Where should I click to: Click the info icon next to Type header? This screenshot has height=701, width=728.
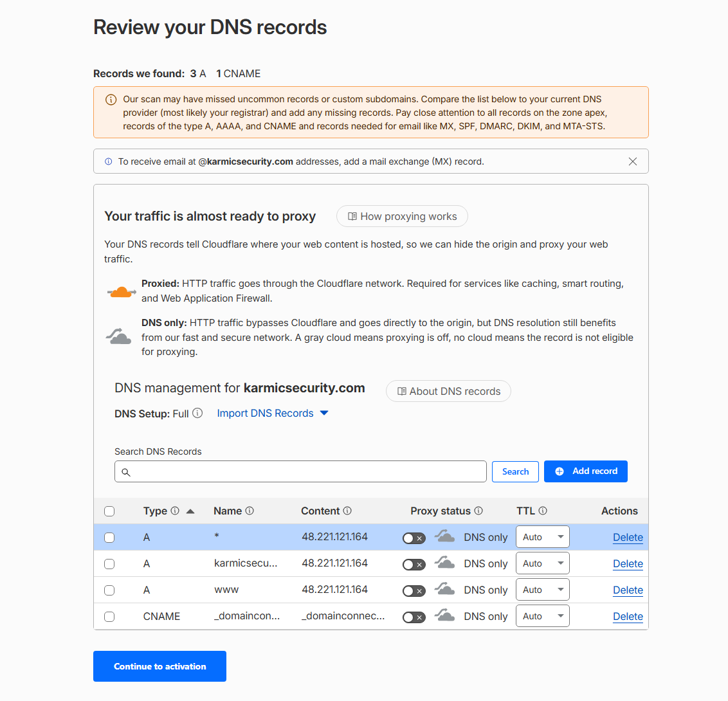[175, 511]
